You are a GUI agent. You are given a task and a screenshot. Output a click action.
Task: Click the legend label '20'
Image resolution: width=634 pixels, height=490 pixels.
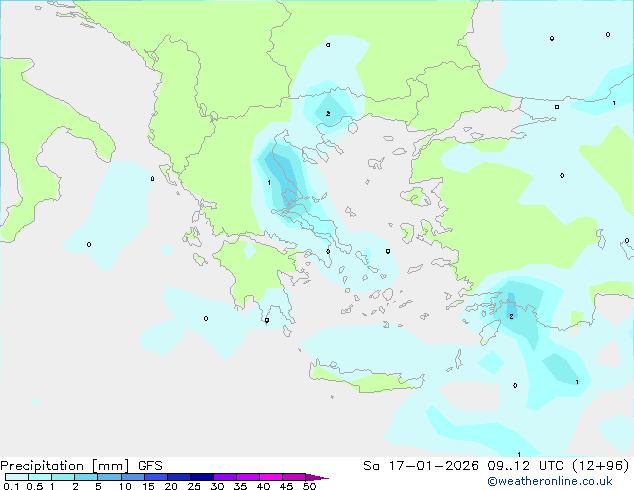tap(171, 486)
